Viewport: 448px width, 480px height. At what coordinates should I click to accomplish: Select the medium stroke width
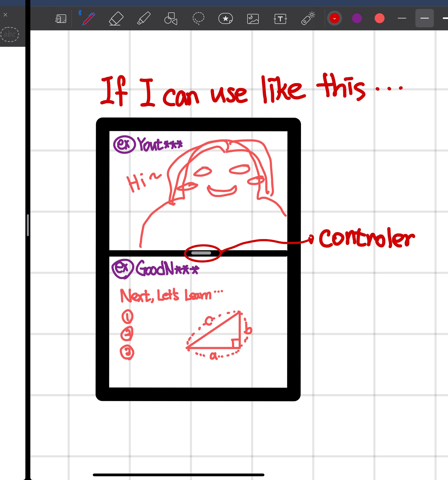pos(424,18)
